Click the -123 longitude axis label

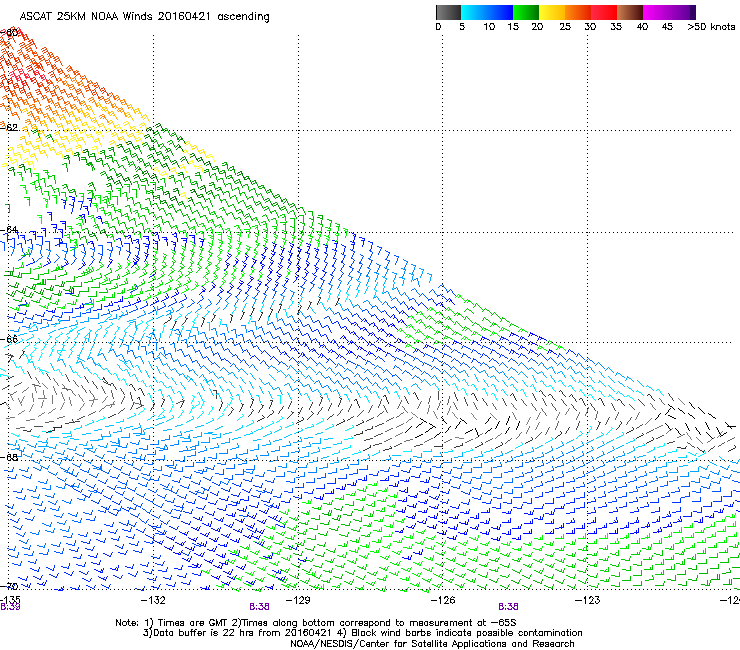click(587, 600)
